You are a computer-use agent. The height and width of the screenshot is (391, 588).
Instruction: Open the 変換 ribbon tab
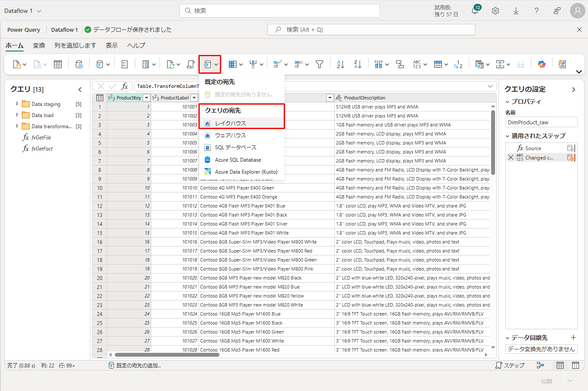[x=39, y=45]
